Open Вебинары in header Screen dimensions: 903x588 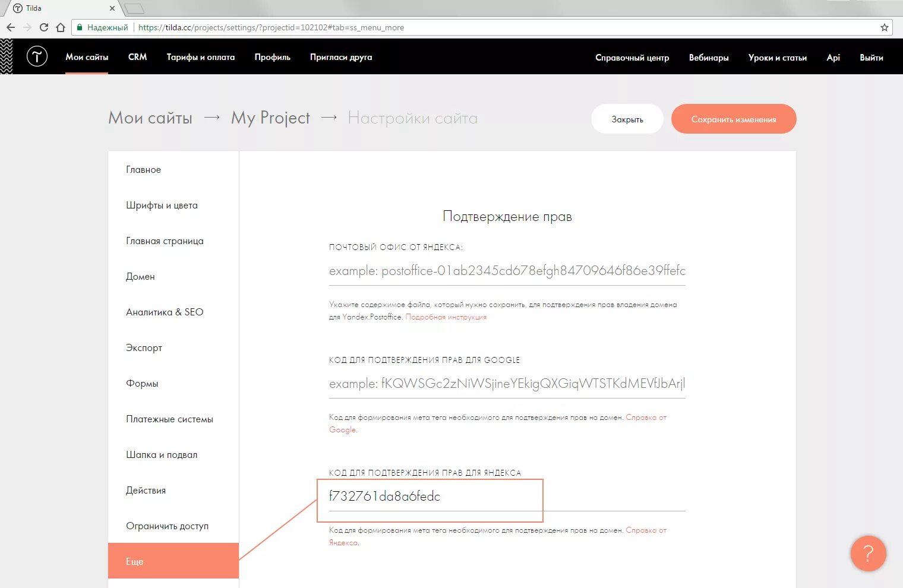pyautogui.click(x=709, y=58)
